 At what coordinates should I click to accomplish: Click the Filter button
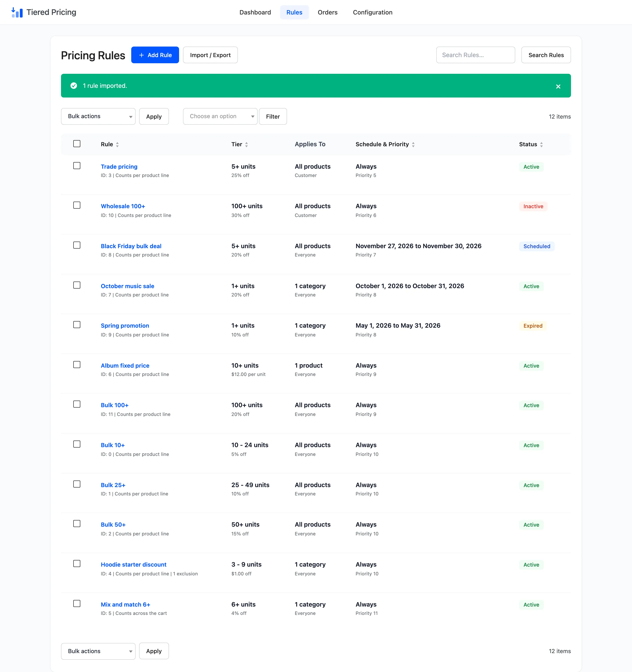(273, 116)
